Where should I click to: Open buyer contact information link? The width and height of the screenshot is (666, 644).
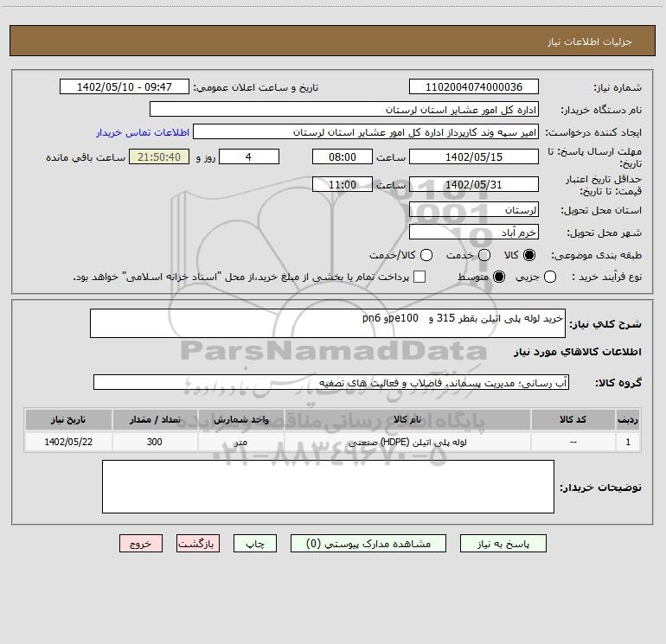click(x=143, y=132)
